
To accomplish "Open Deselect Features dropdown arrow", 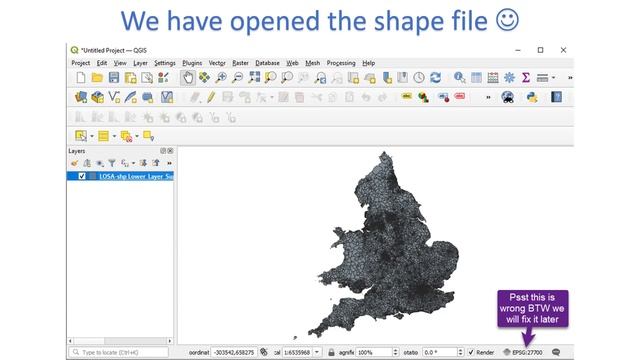I will click(137, 136).
